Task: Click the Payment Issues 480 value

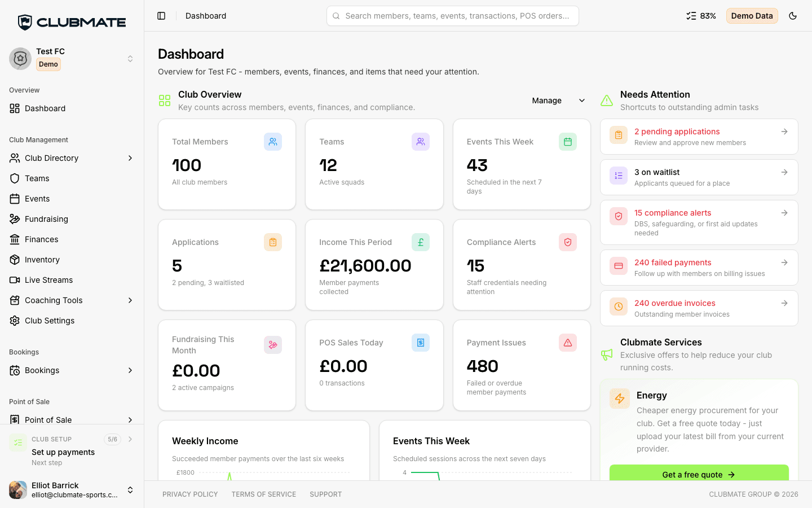Action: pyautogui.click(x=483, y=366)
